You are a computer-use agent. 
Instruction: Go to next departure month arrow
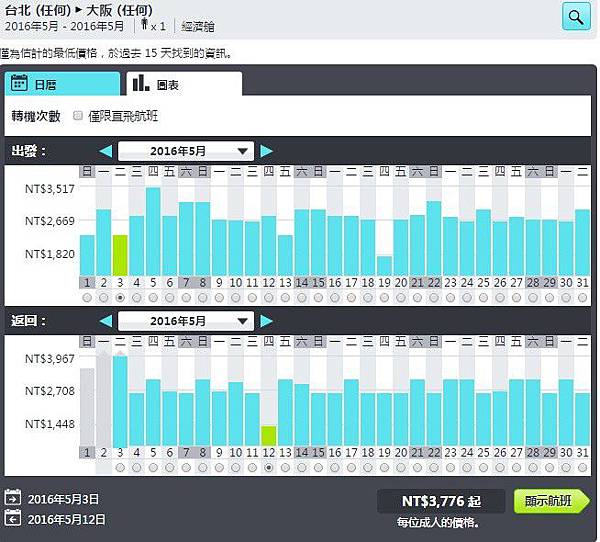(x=266, y=151)
